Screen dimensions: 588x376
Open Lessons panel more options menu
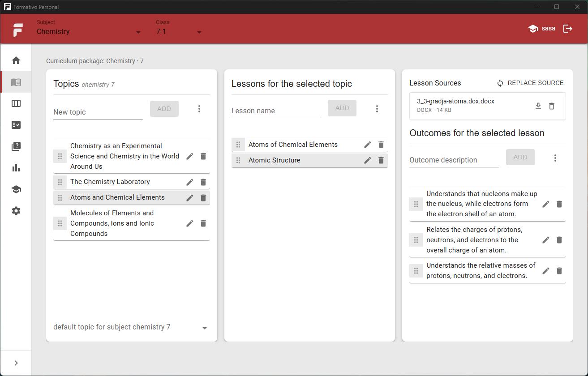(377, 109)
